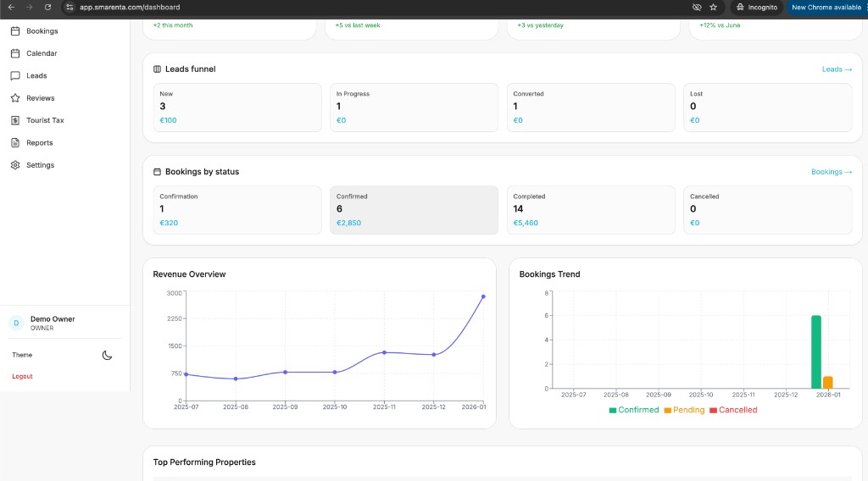Screen dimensions: 868x481
Task: Click the crossed-out eye tracking icon
Action: 697,7
